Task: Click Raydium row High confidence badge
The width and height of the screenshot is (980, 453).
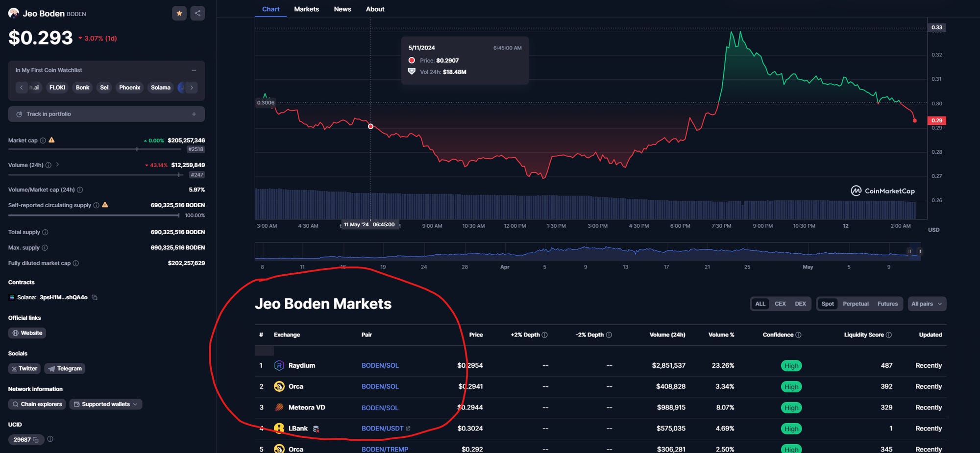Action: (x=791, y=366)
